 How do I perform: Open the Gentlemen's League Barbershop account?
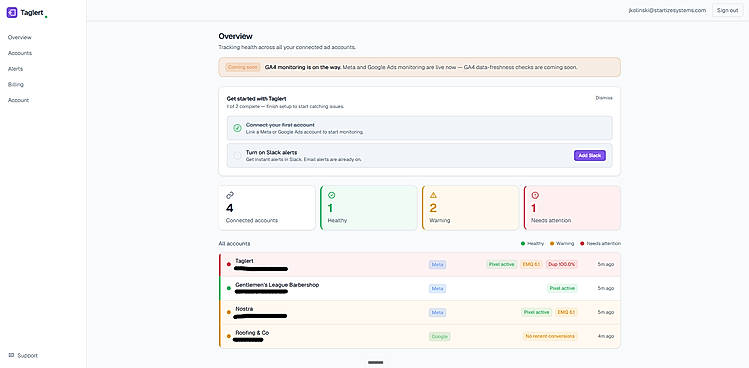(419, 288)
